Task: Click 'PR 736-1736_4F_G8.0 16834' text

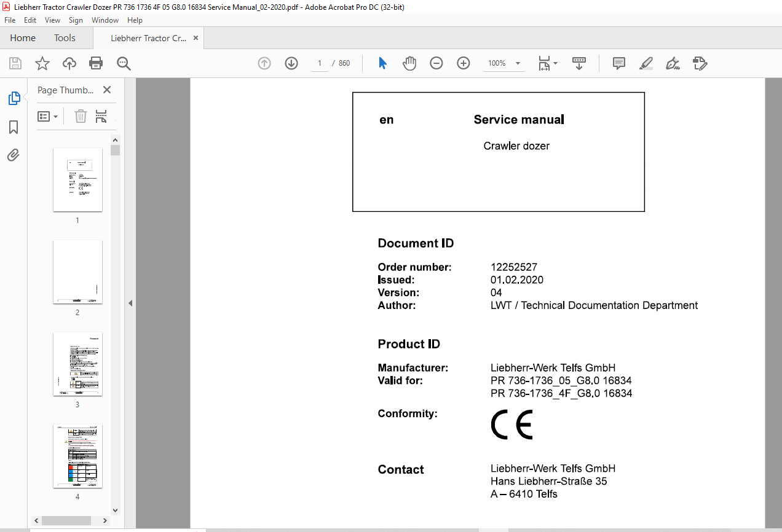Action: pos(561,393)
